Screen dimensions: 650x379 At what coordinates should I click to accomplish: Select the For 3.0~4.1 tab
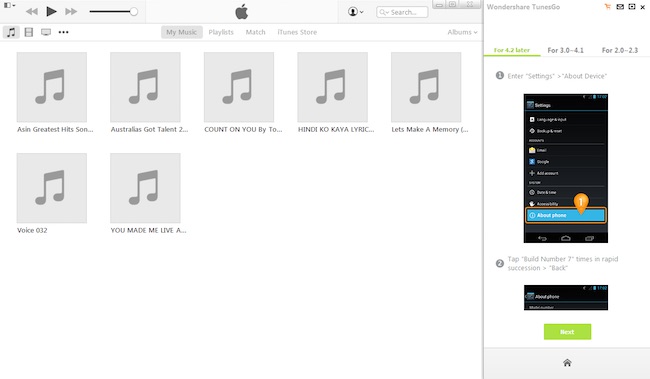pyautogui.click(x=565, y=50)
